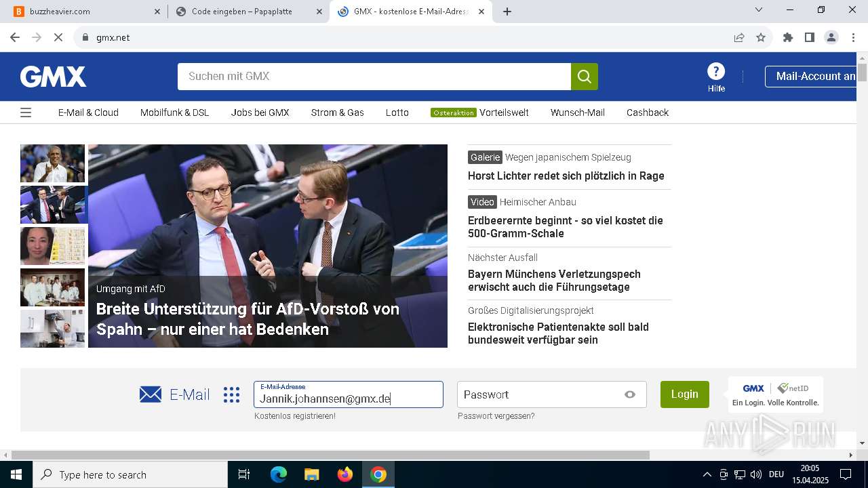Image resolution: width=868 pixels, height=488 pixels.
Task: Select the bottom kitchen scene thumbnail
Action: tap(52, 329)
